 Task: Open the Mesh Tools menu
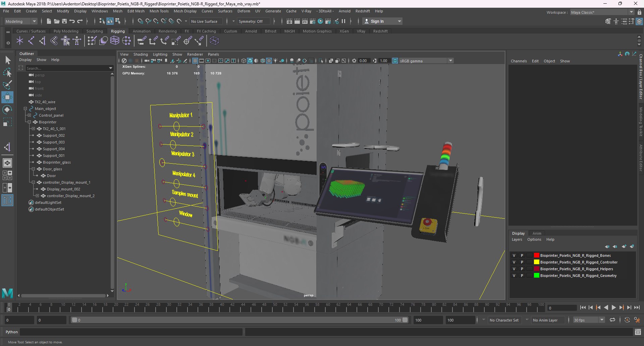pyautogui.click(x=159, y=11)
